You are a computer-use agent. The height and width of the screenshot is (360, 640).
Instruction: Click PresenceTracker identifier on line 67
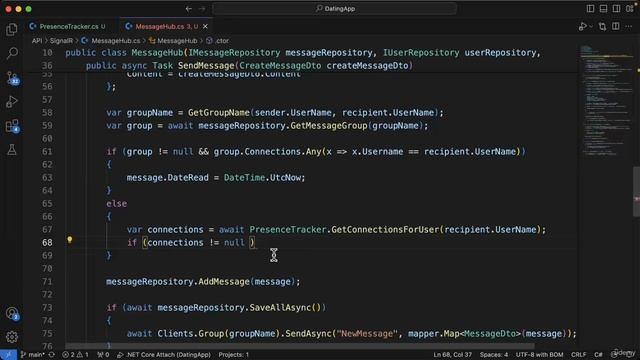click(x=287, y=230)
